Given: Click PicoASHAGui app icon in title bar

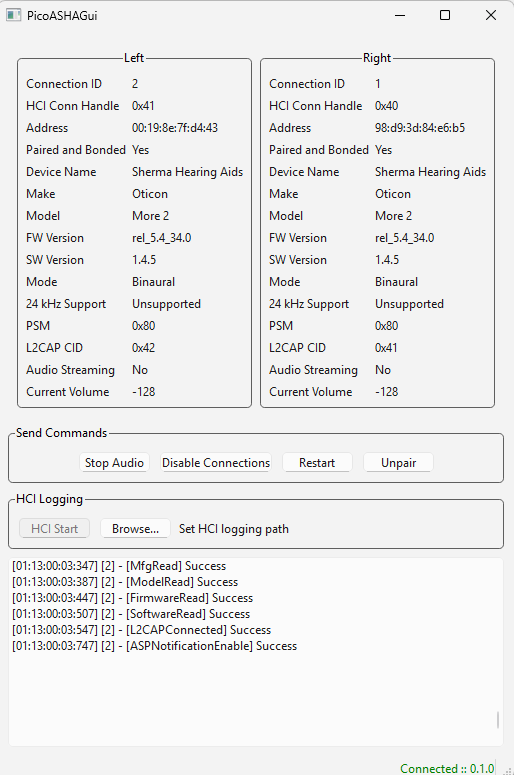Looking at the screenshot, I should click(13, 15).
